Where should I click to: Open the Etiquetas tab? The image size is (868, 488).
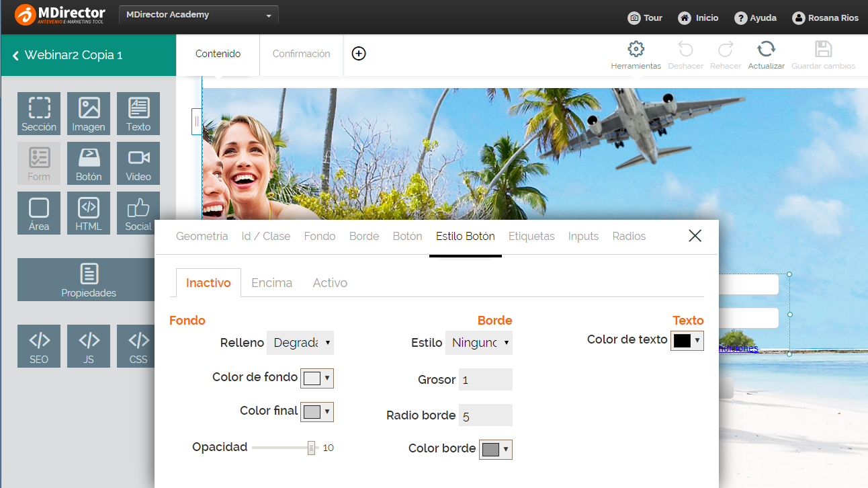pyautogui.click(x=531, y=236)
